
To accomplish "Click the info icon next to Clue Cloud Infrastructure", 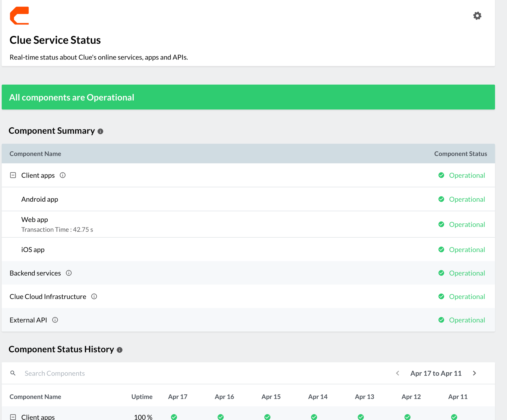I will pyautogui.click(x=94, y=296).
